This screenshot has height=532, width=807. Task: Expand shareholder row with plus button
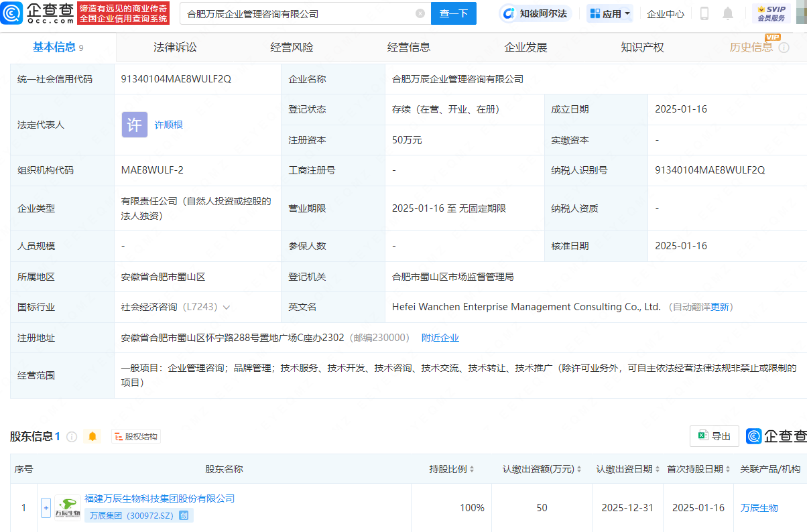pos(46,508)
